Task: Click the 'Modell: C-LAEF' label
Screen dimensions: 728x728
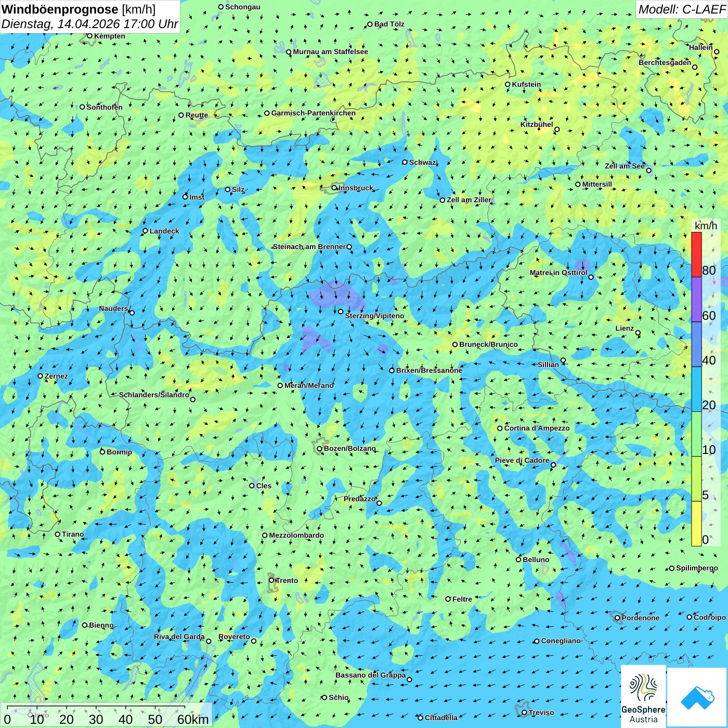Action: (682, 9)
